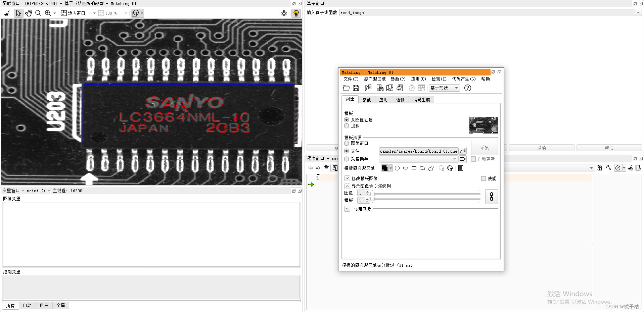The width and height of the screenshot is (644, 312).
Task: Open the black ROI mode dropdown arrow
Action: pos(391,168)
